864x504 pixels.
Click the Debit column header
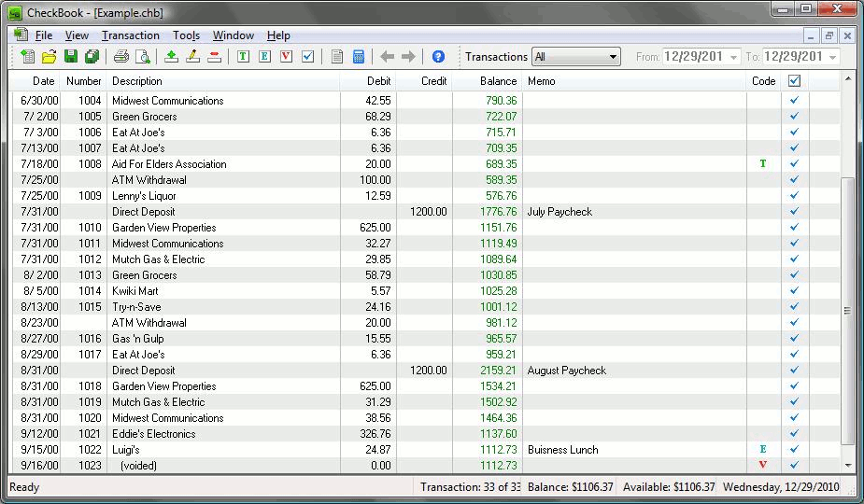[x=368, y=81]
